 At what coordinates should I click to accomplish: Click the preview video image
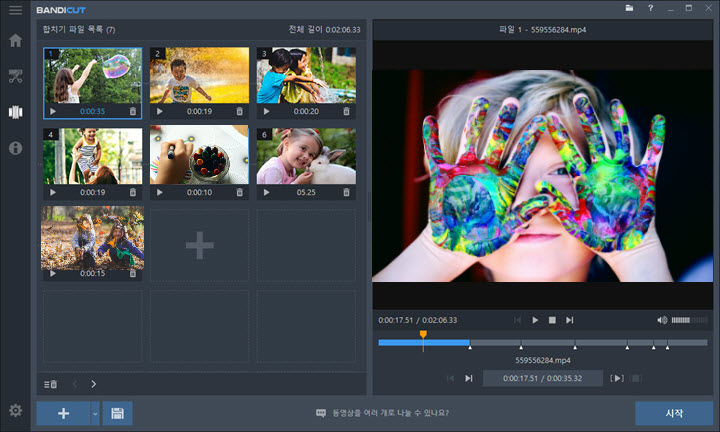point(542,176)
